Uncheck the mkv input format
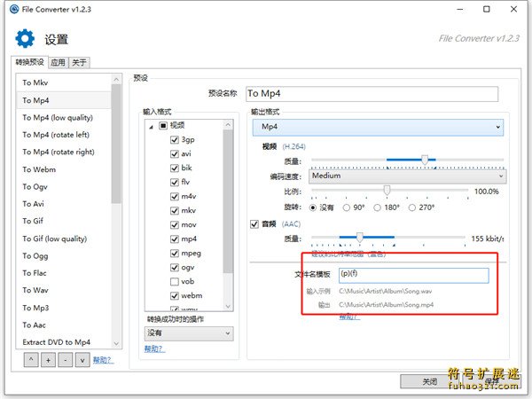This screenshot has height=399, width=532. click(x=175, y=211)
